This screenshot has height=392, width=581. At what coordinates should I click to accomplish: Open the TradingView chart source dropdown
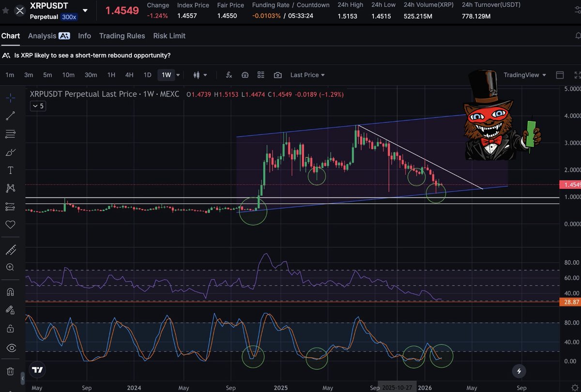(x=525, y=75)
